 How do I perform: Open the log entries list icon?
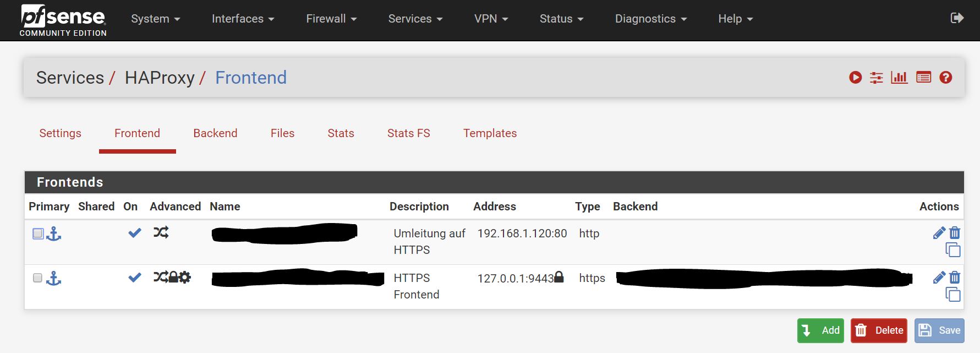tap(923, 78)
